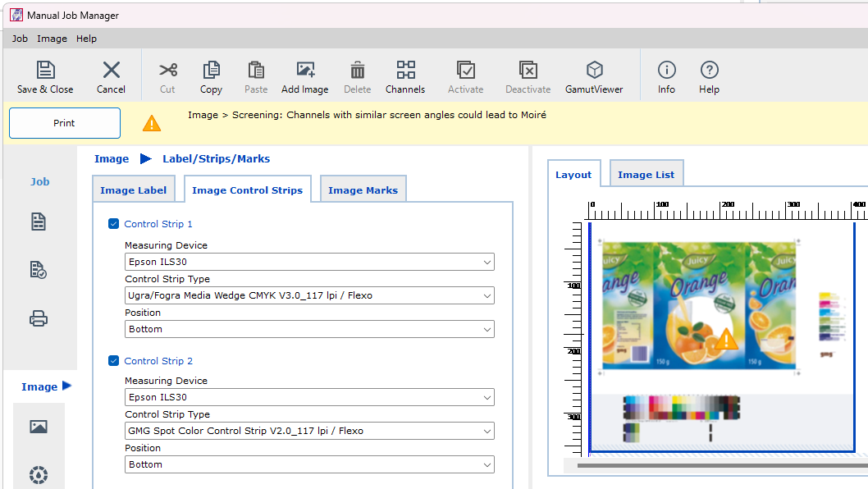
Task: Expand the Measuring Device dropdown for Control Strip 2
Action: point(309,397)
